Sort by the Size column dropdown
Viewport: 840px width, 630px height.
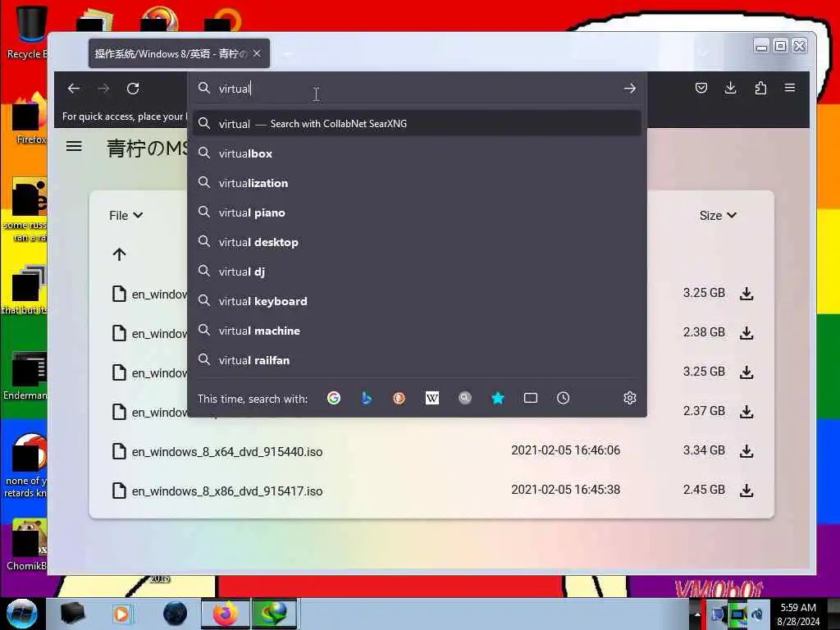(x=718, y=216)
